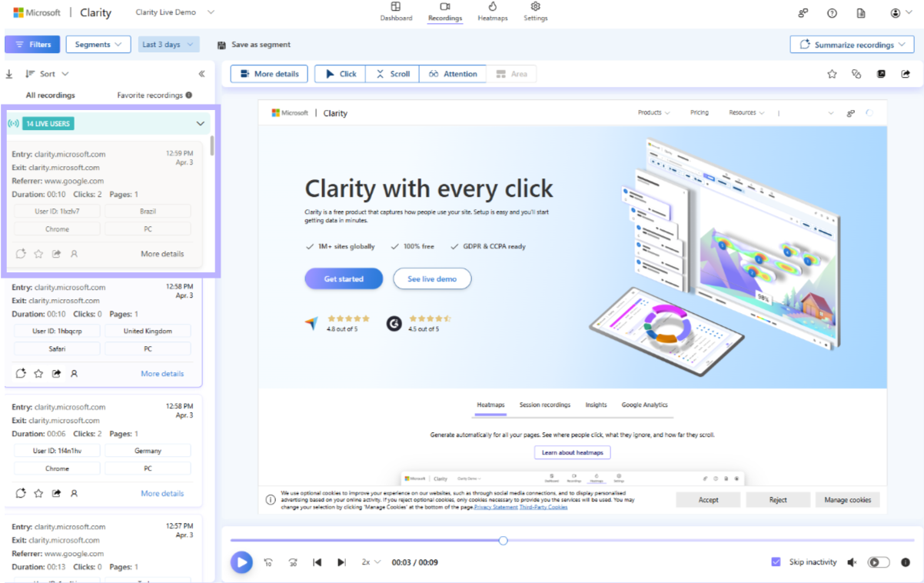Screen dimensions: 924x583
Task: Favorite the Brazil user recording
Action: [38, 253]
